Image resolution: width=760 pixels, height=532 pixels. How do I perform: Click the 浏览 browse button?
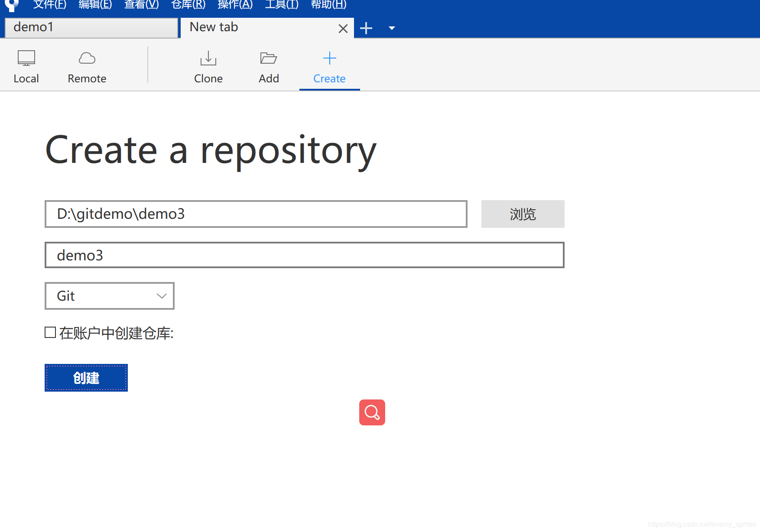click(x=523, y=214)
